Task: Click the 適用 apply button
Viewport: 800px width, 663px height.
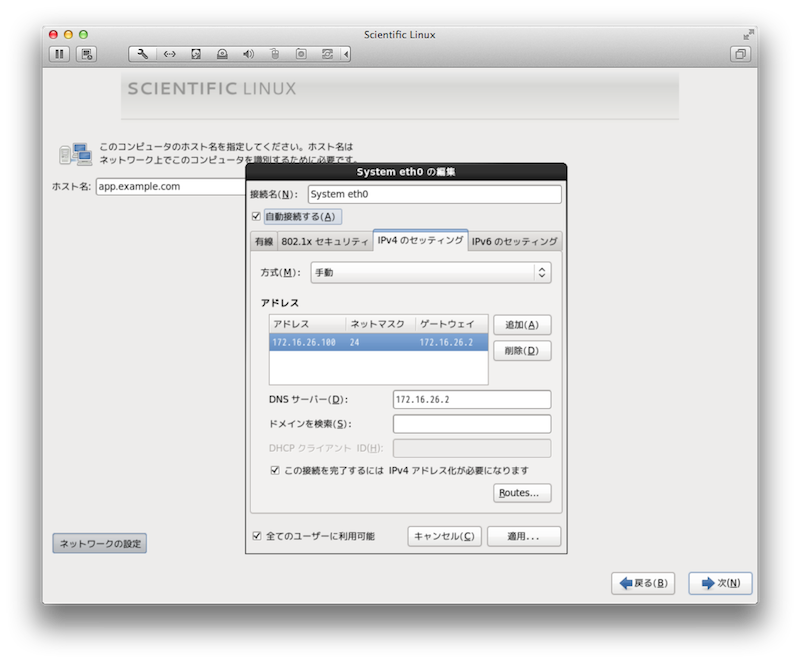Action: coord(523,537)
